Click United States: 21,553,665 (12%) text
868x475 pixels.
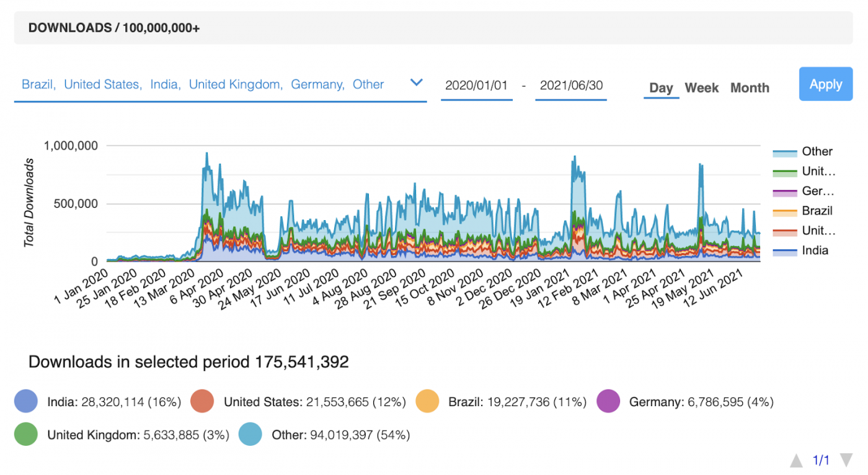point(315,402)
